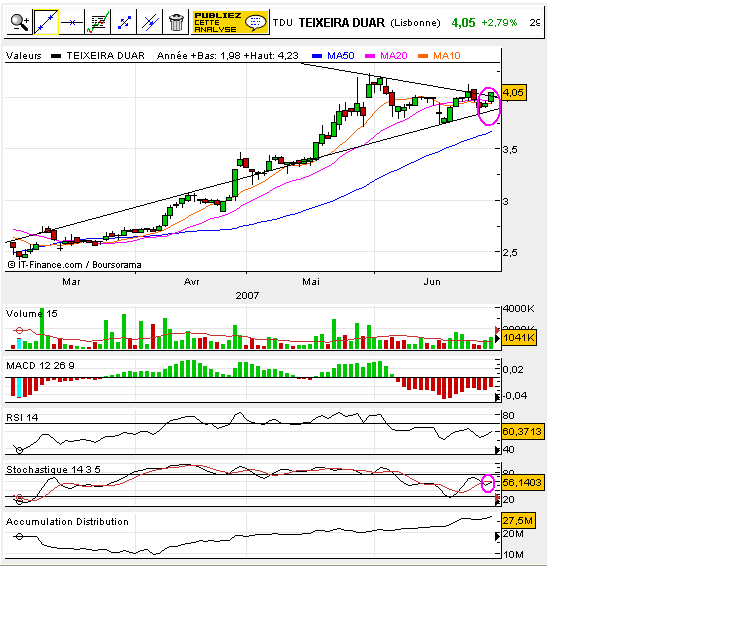This screenshot has width=738, height=637.
Task: Click the circle handle on the Volume average line
Action: (19, 330)
